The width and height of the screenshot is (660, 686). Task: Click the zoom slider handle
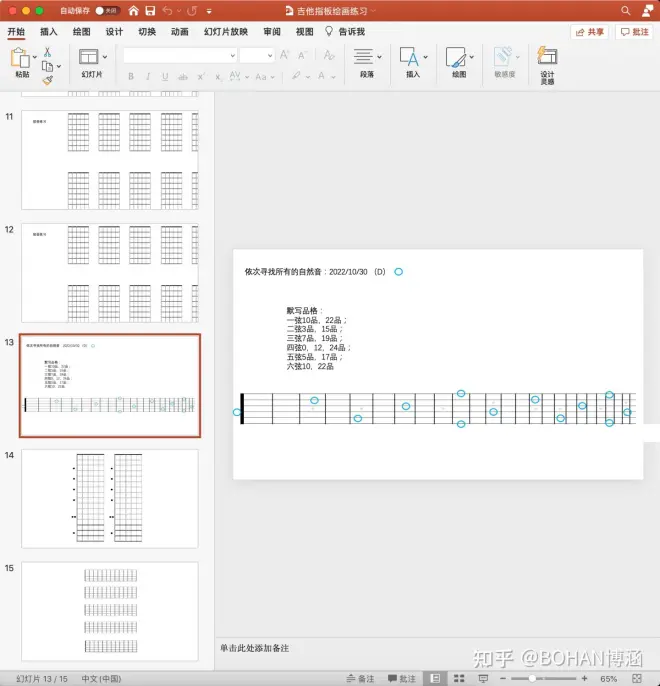(x=532, y=678)
